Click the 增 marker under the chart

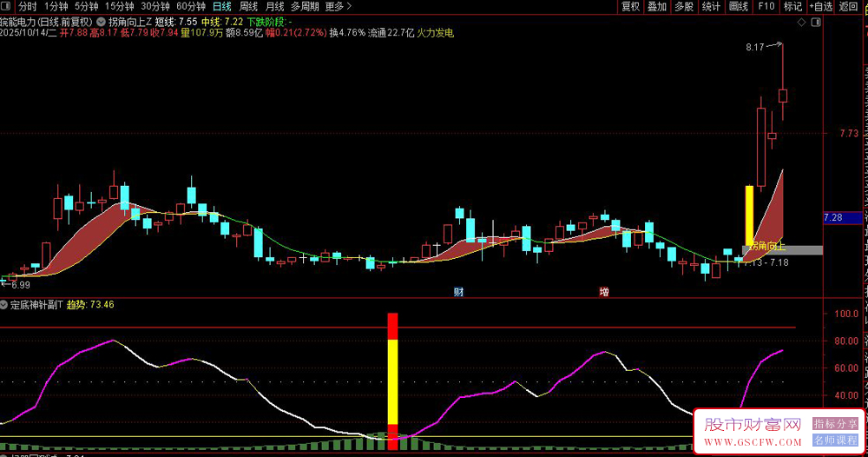pyautogui.click(x=604, y=292)
